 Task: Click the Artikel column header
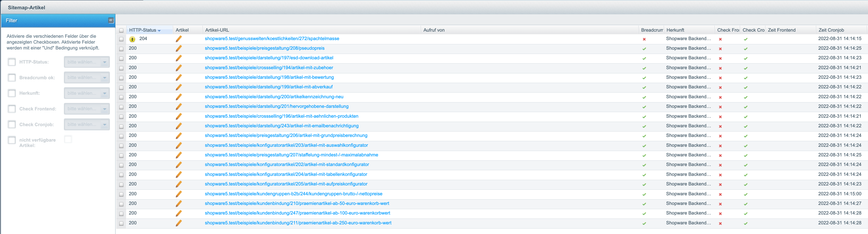point(188,30)
